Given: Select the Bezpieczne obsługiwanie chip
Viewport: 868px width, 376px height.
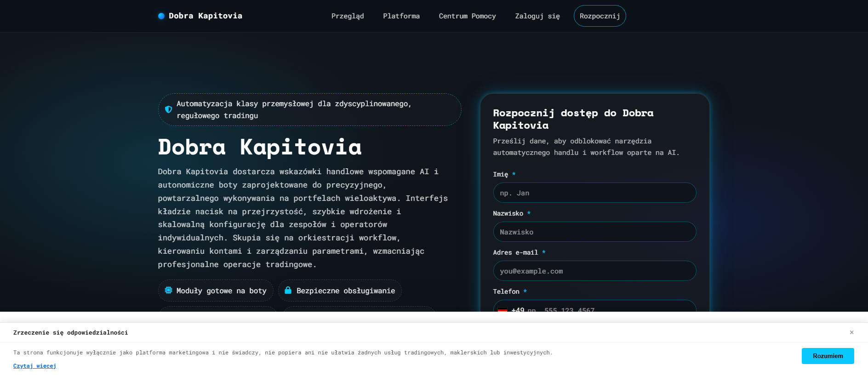Looking at the screenshot, I should [x=340, y=291].
